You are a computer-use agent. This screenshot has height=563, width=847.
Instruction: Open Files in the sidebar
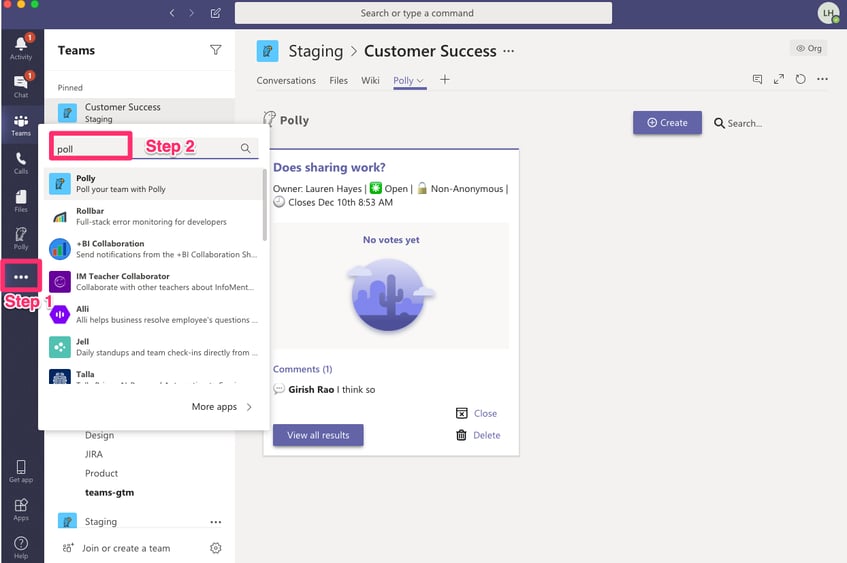coord(21,200)
